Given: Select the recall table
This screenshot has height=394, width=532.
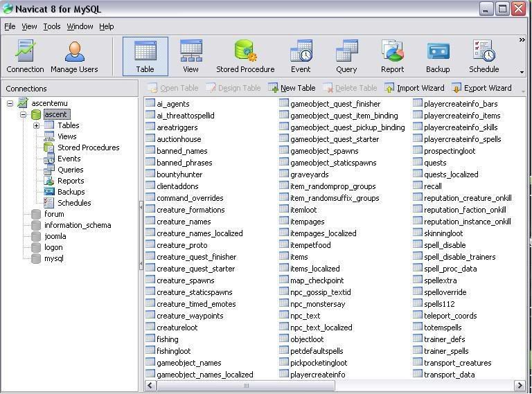Looking at the screenshot, I should [x=432, y=186].
